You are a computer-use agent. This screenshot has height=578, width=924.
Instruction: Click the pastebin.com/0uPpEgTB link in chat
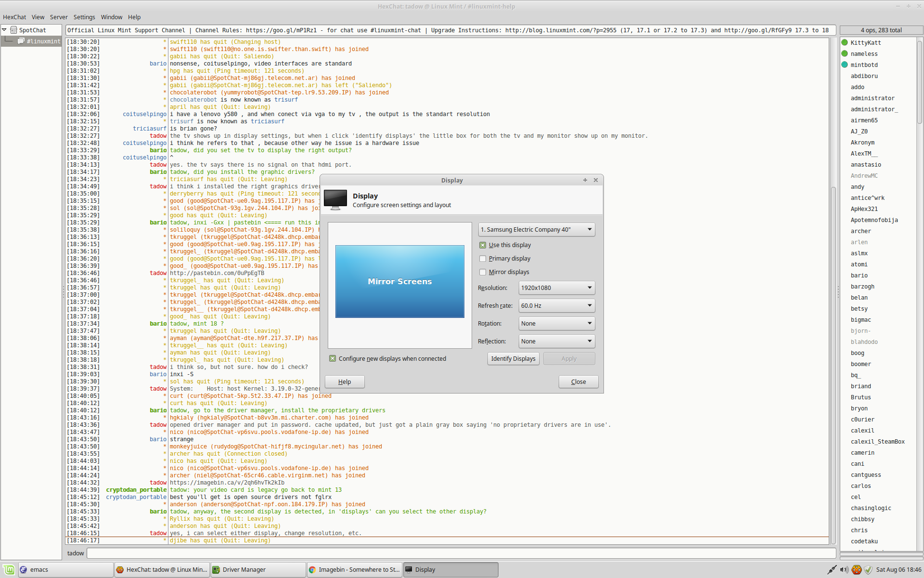(217, 273)
